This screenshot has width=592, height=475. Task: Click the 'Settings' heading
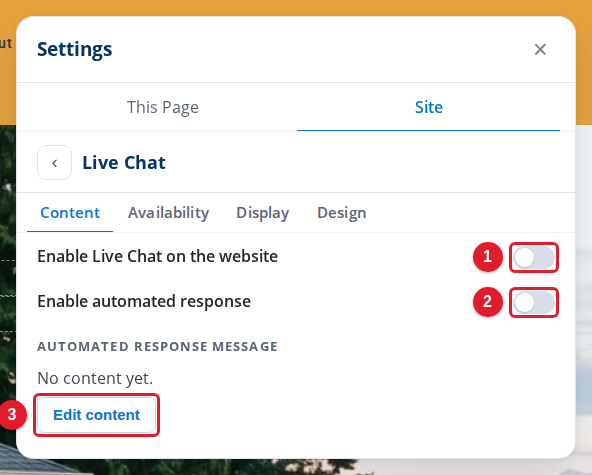(75, 49)
